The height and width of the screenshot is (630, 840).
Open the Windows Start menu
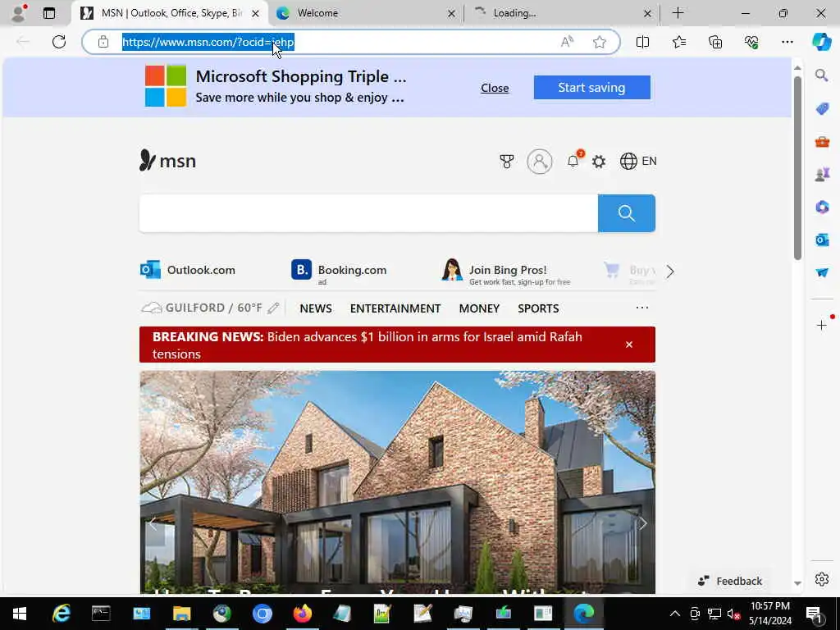[x=20, y=614]
